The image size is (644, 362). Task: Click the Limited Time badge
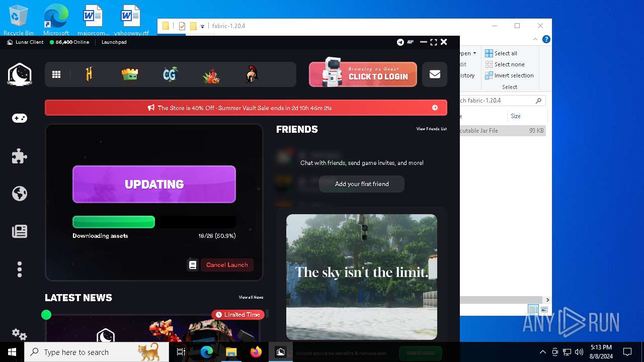238,315
